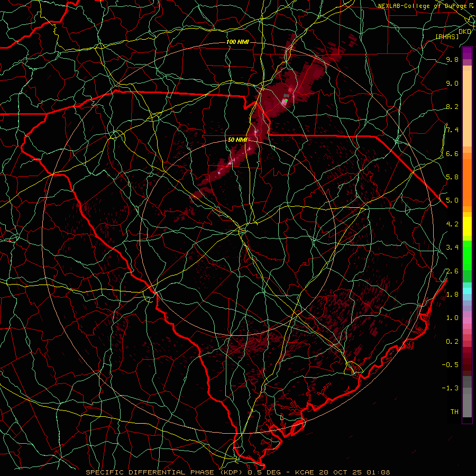Screen dimensions: 476x476
Task: Click the green high-KDP core in the storm band
Action: pos(286,100)
